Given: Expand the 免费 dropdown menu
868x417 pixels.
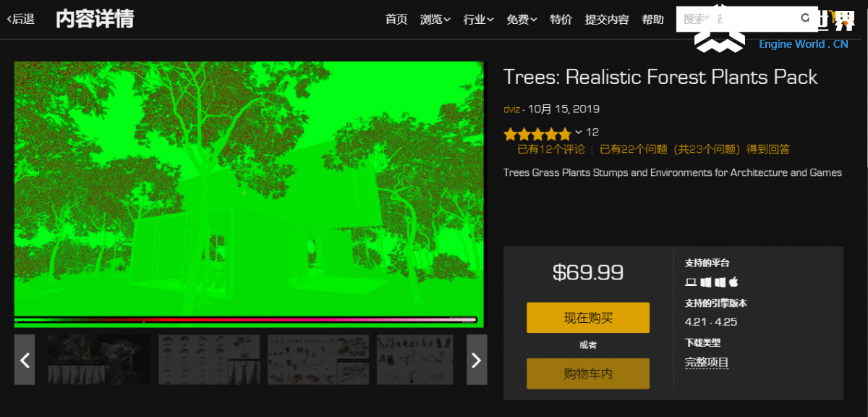Looking at the screenshot, I should pyautogui.click(x=522, y=20).
